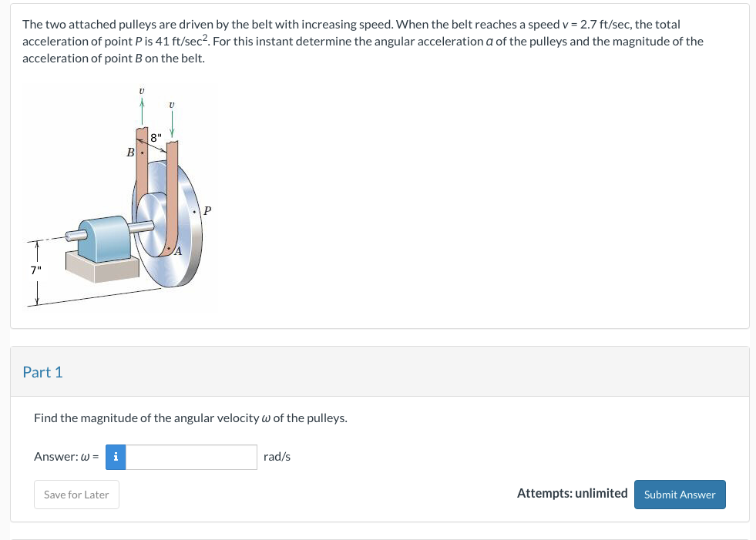Expand the next part section below Part 1
Image resolution: width=756 pixels, height=540 pixels.
coord(378,537)
